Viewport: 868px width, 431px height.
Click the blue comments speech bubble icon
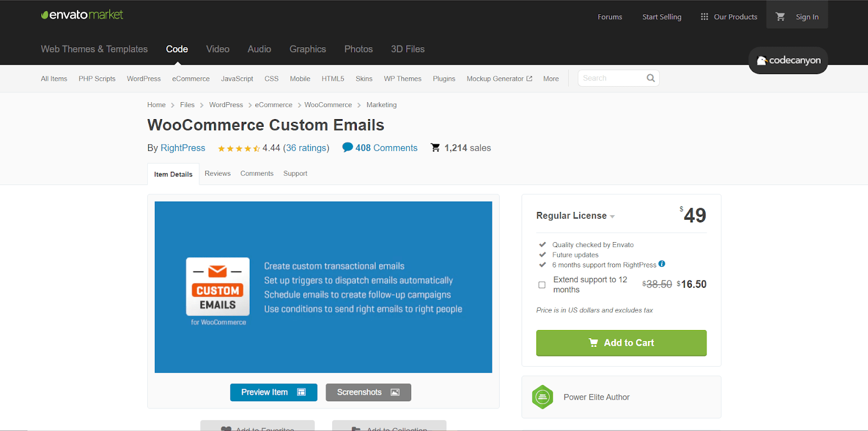pos(348,147)
